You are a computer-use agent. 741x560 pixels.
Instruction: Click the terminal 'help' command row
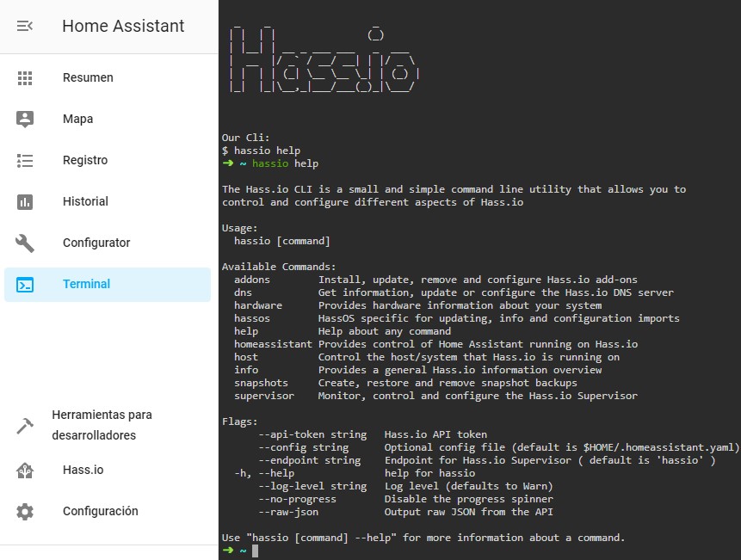pyautogui.click(x=343, y=331)
